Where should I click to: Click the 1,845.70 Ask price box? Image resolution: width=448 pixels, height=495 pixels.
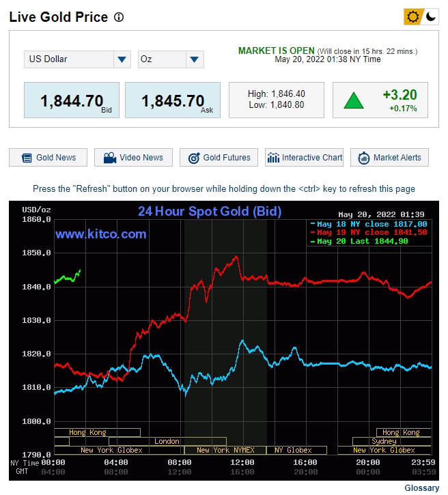click(x=173, y=100)
